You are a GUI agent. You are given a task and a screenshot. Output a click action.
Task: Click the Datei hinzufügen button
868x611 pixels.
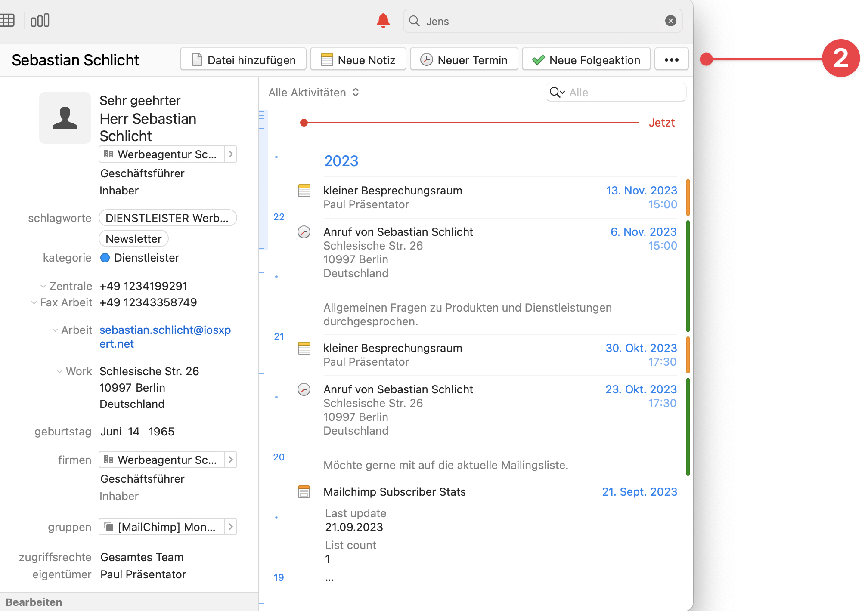tap(242, 59)
